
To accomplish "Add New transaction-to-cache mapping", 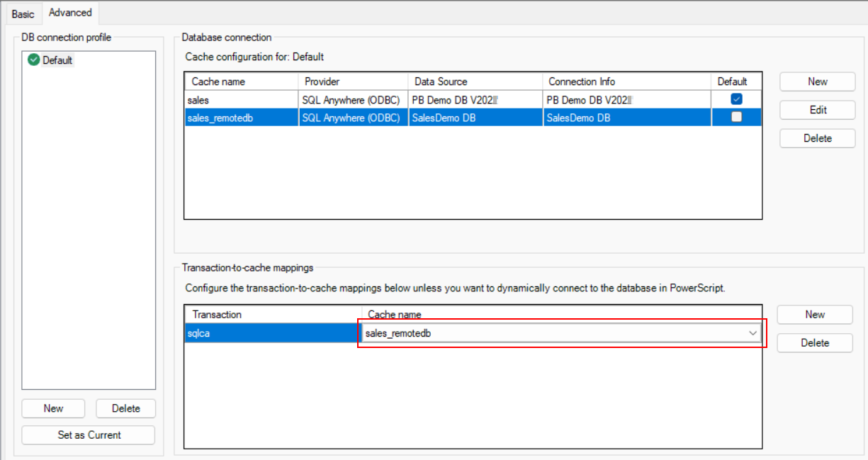I will tap(814, 315).
